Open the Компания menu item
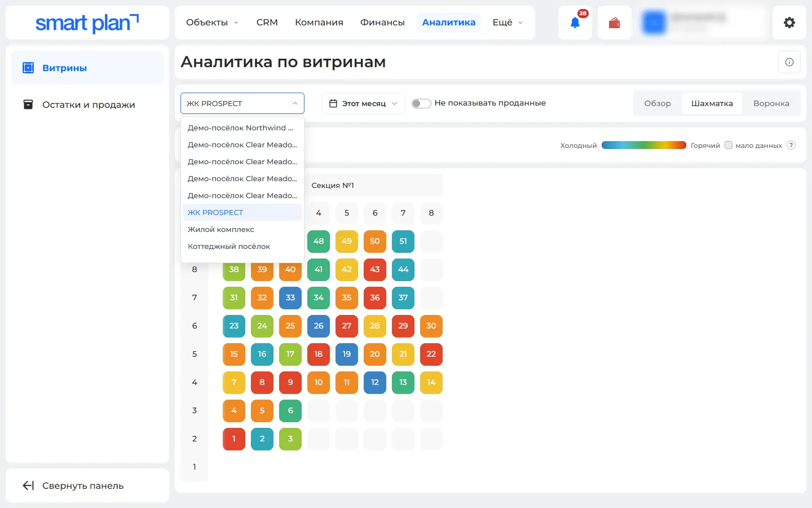Viewport: 812px width, 508px height. coord(319,23)
